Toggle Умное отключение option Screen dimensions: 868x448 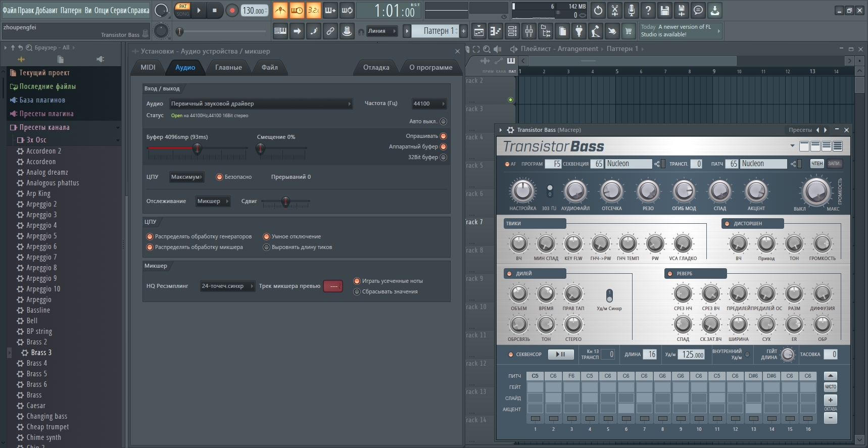click(x=266, y=236)
